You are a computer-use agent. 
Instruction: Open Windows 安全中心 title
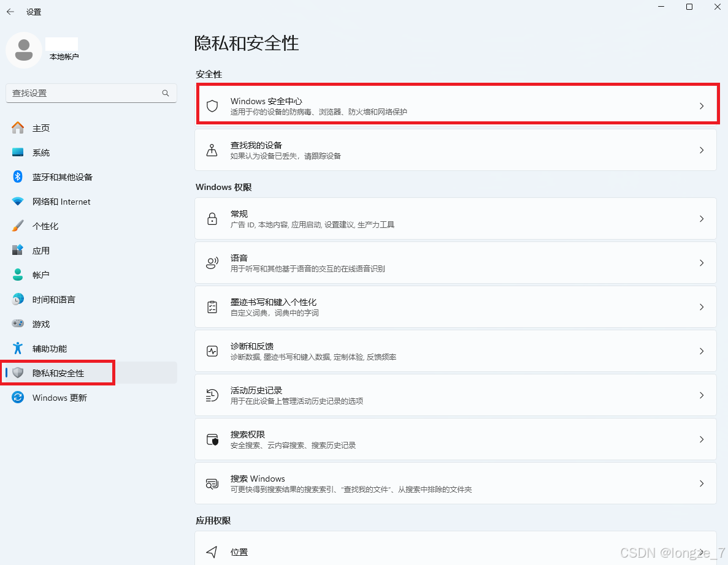click(266, 100)
